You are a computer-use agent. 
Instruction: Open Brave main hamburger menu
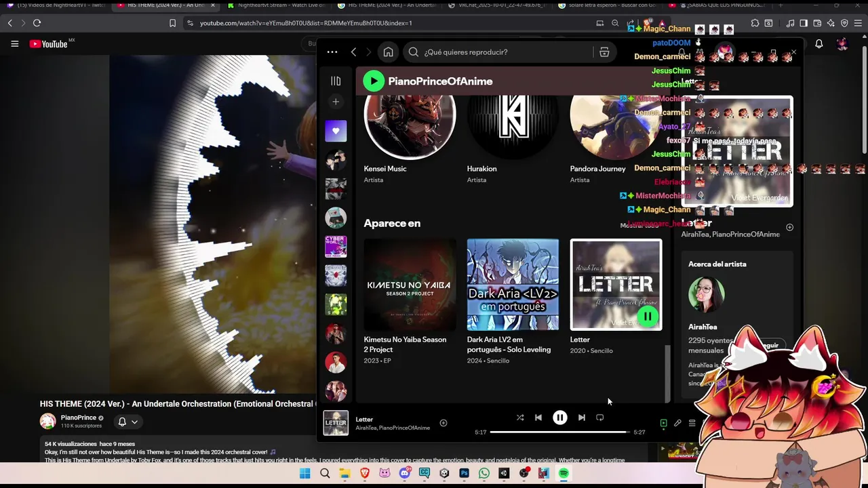pyautogui.click(x=859, y=23)
